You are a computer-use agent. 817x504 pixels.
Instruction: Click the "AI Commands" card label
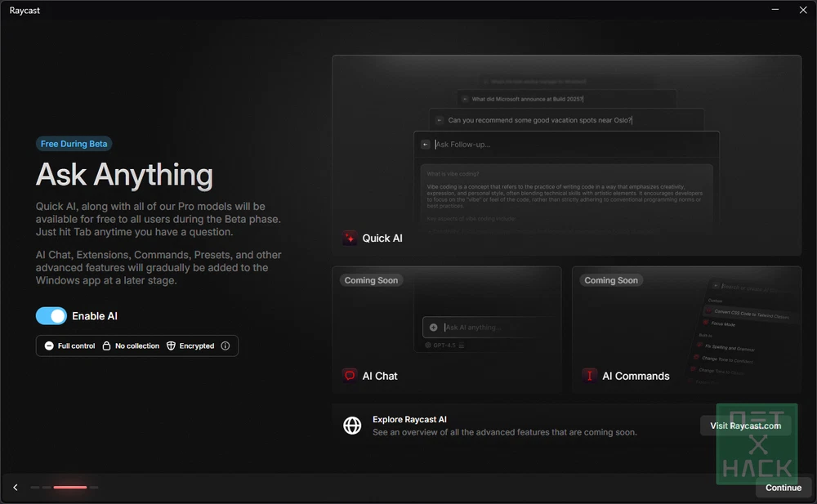636,376
